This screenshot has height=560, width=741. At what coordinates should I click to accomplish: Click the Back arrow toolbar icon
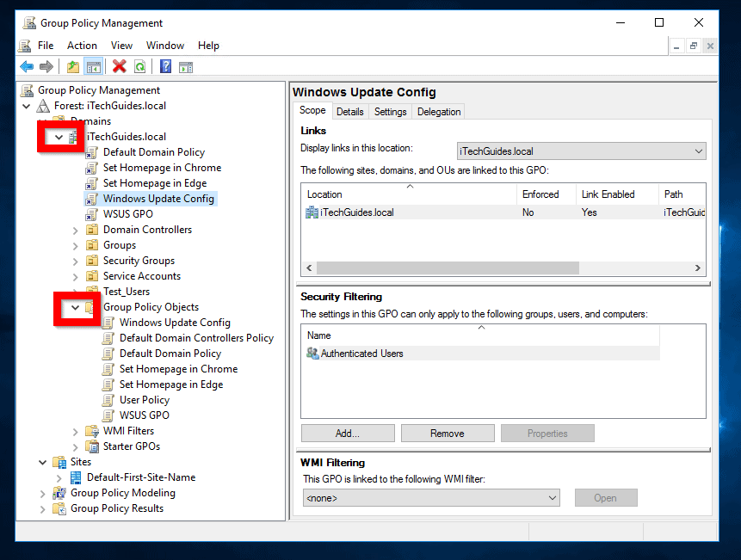(27, 66)
